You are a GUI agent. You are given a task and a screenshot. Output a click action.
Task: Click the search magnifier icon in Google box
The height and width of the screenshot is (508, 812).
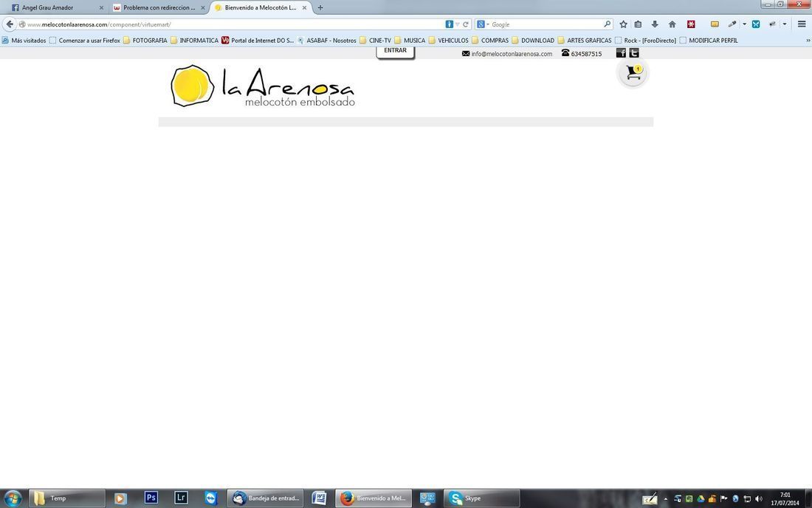tap(607, 24)
